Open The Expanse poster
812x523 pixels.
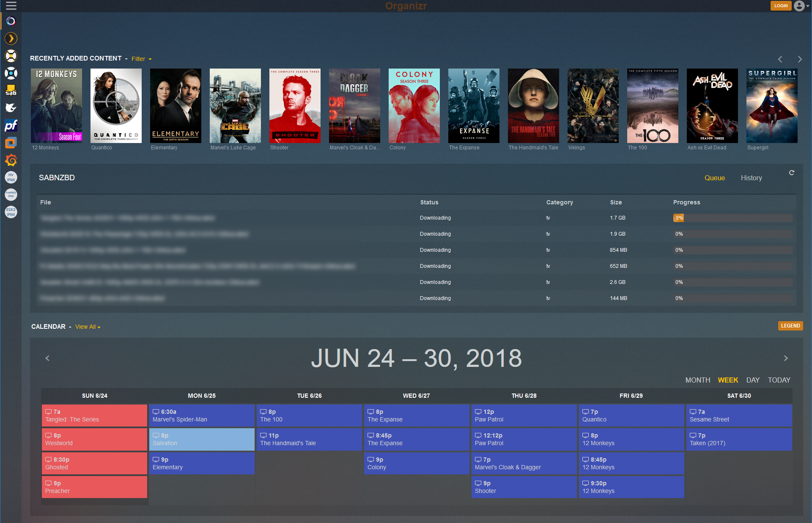pos(474,106)
